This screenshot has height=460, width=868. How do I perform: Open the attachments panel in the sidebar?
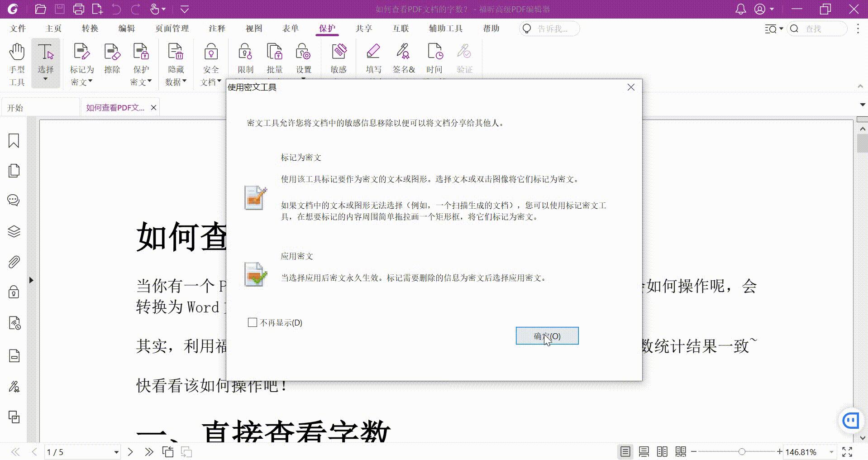coord(14,262)
